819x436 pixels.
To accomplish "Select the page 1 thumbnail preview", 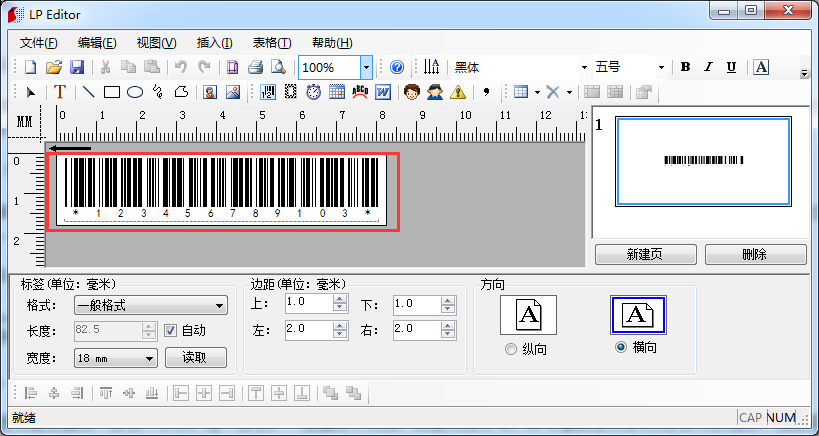I will [704, 159].
